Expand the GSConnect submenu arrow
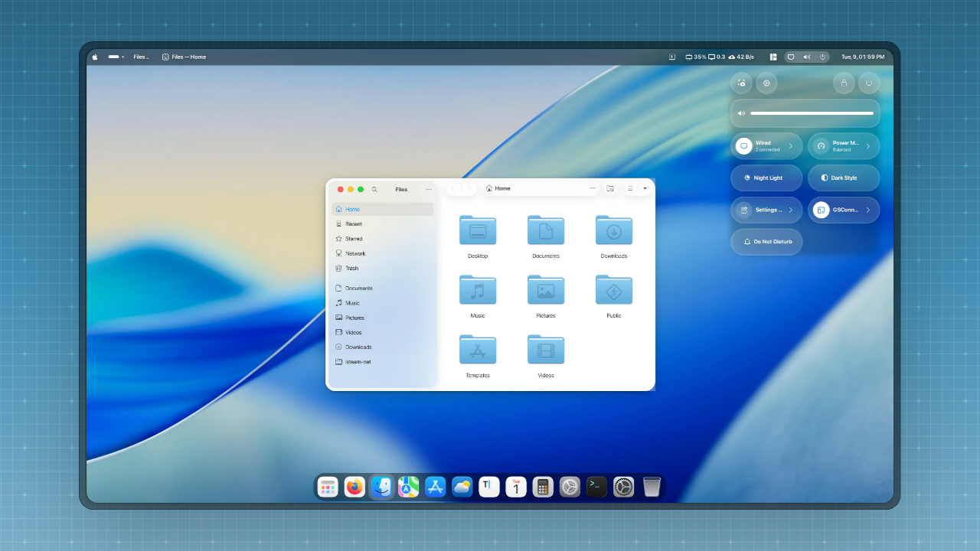 click(x=868, y=210)
